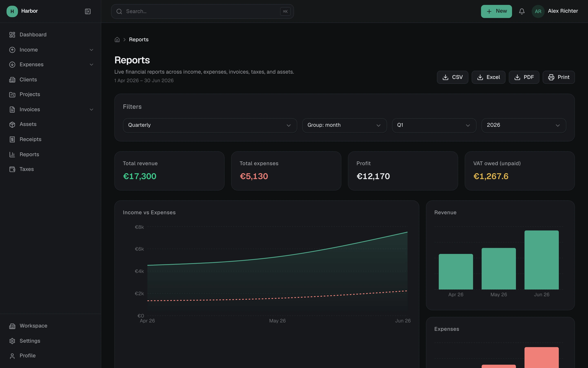Click the Taxes wallet icon
Screen dimensions: 588x368
12,169
